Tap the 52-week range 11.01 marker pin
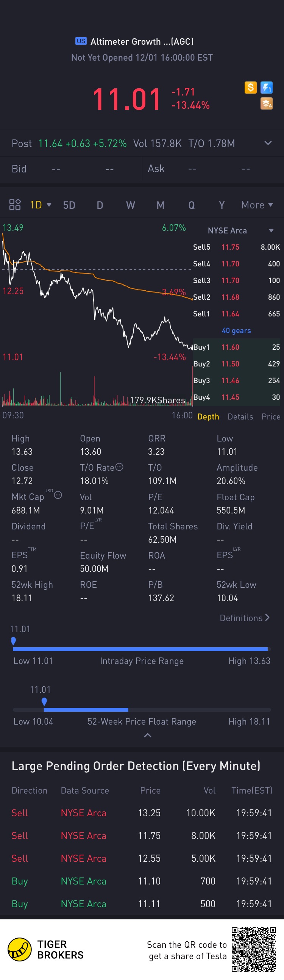284x980 pixels. (44, 701)
